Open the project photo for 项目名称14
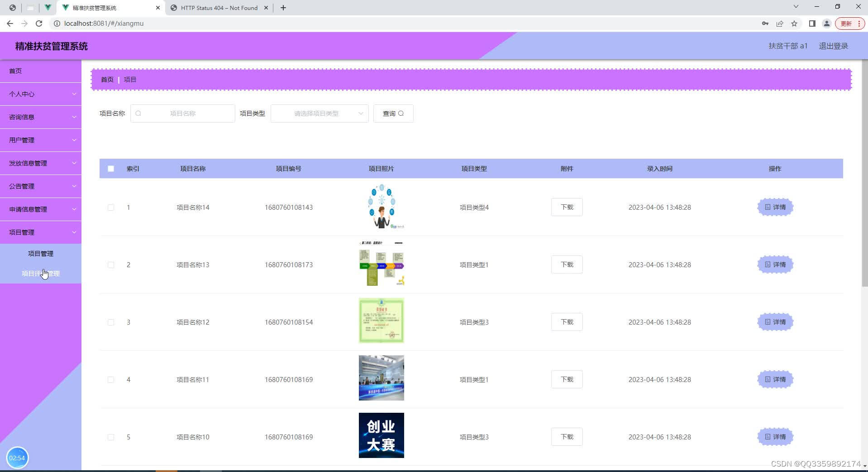The width and height of the screenshot is (868, 472). [x=382, y=206]
